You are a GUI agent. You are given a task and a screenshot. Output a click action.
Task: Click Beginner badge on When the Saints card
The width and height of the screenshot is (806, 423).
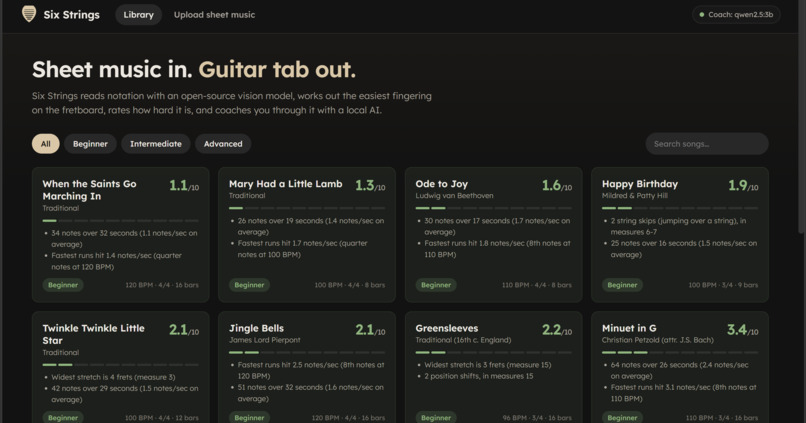click(x=63, y=285)
